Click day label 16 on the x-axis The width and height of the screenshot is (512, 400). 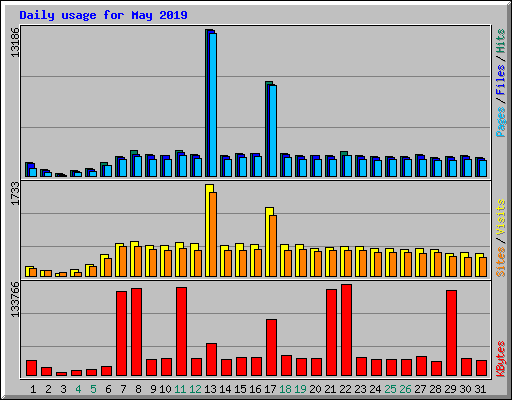tap(255, 389)
